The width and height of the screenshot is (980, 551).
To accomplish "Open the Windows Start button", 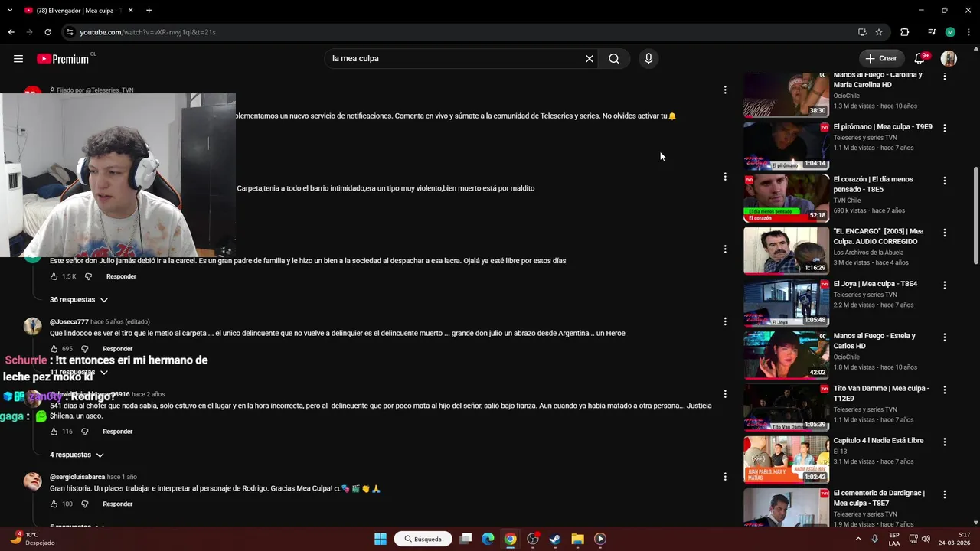I will click(381, 539).
